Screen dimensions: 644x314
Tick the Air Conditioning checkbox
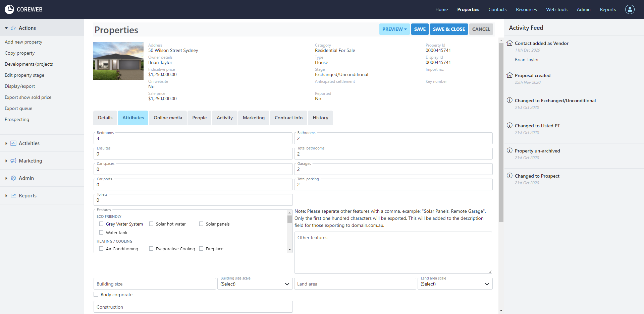[x=101, y=249]
